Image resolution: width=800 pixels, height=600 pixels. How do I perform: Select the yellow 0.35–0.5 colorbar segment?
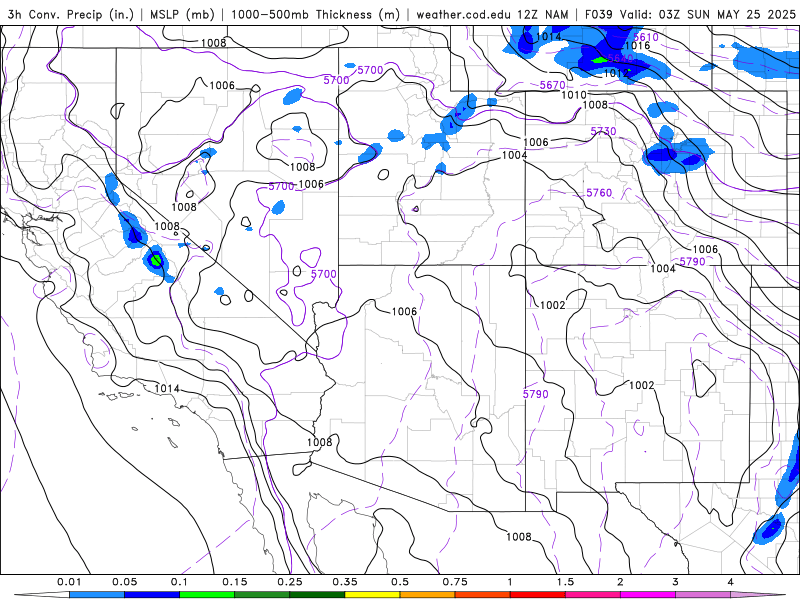click(x=372, y=595)
